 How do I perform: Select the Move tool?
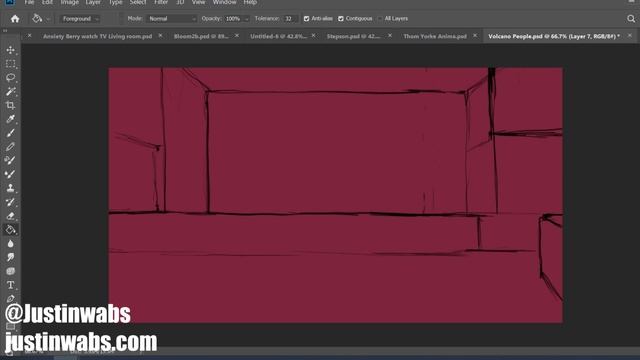pos(11,50)
